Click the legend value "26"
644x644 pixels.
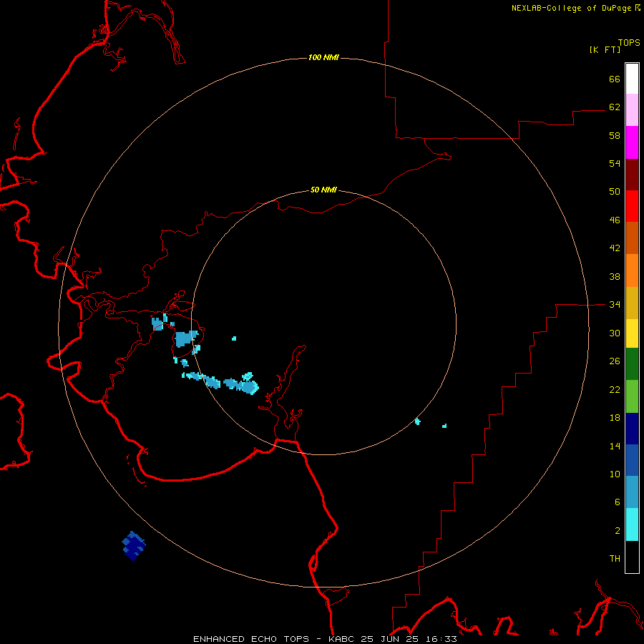tap(615, 361)
